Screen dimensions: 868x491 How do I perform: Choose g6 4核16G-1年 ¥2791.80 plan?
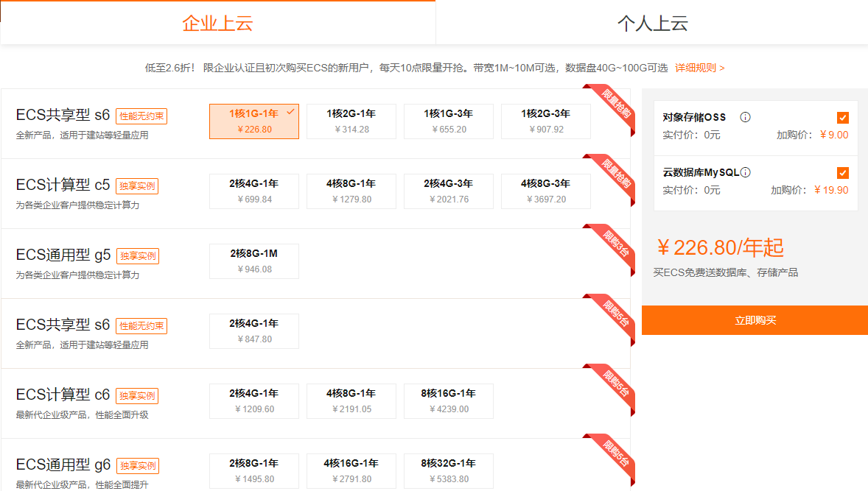351,471
